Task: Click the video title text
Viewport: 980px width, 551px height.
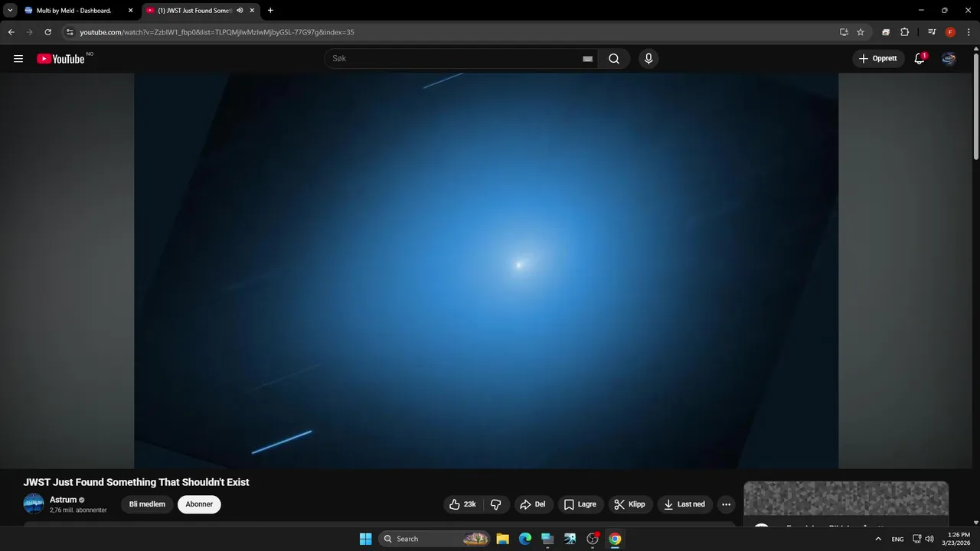Action: point(136,482)
